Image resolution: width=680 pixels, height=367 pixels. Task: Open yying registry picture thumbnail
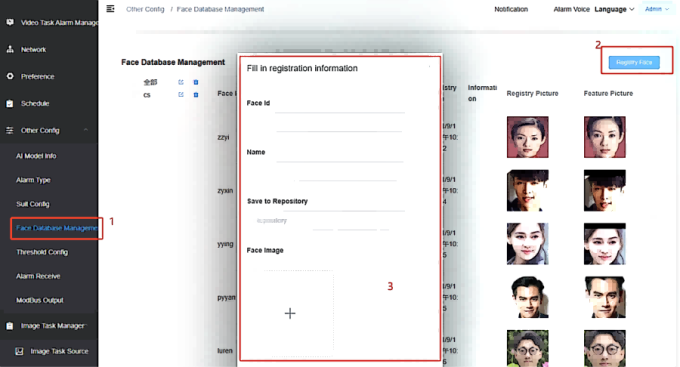tap(528, 244)
